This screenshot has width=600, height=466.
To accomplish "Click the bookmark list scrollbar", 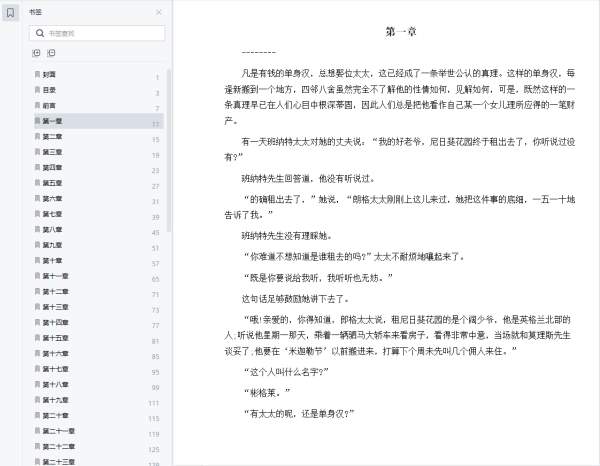I will click(x=169, y=150).
